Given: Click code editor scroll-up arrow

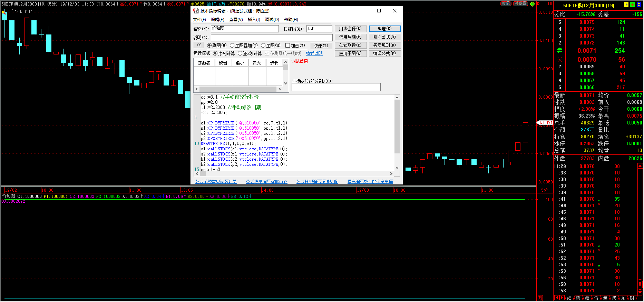Looking at the screenshot, I should [397, 98].
